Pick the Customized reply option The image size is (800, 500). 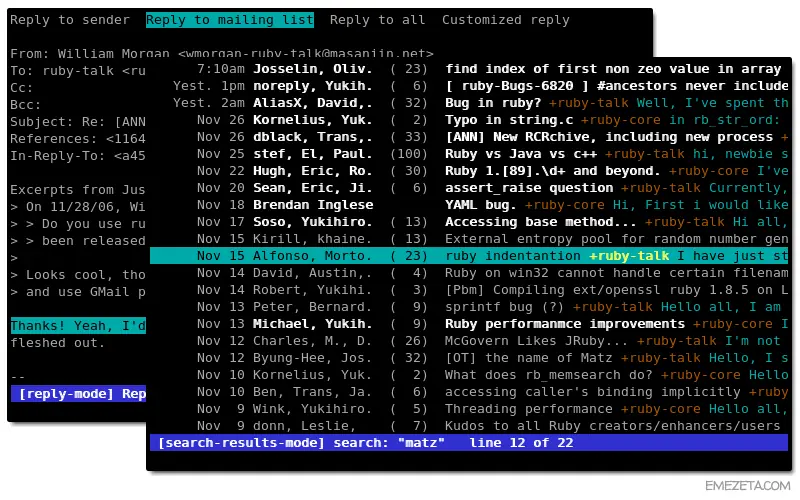[x=506, y=20]
